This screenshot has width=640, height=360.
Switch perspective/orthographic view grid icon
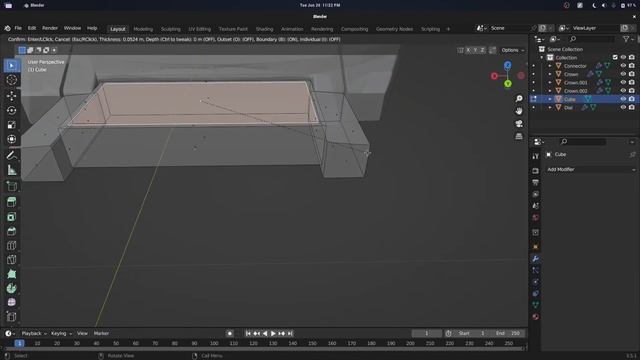coord(519,136)
